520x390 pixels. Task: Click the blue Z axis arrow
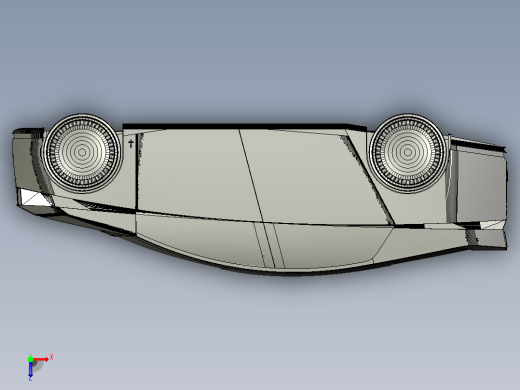pyautogui.click(x=30, y=369)
